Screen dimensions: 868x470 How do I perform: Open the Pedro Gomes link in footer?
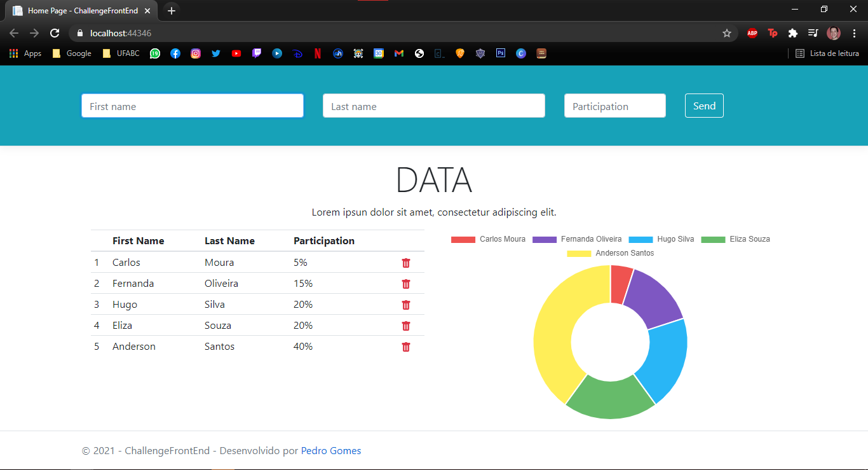click(331, 451)
